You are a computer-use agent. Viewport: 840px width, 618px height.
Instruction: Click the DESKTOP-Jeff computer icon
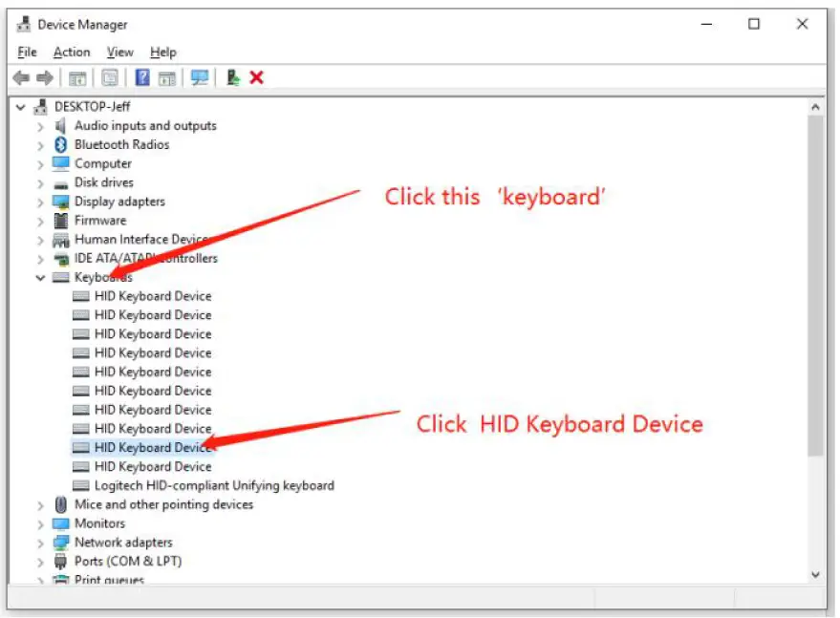coord(41,107)
